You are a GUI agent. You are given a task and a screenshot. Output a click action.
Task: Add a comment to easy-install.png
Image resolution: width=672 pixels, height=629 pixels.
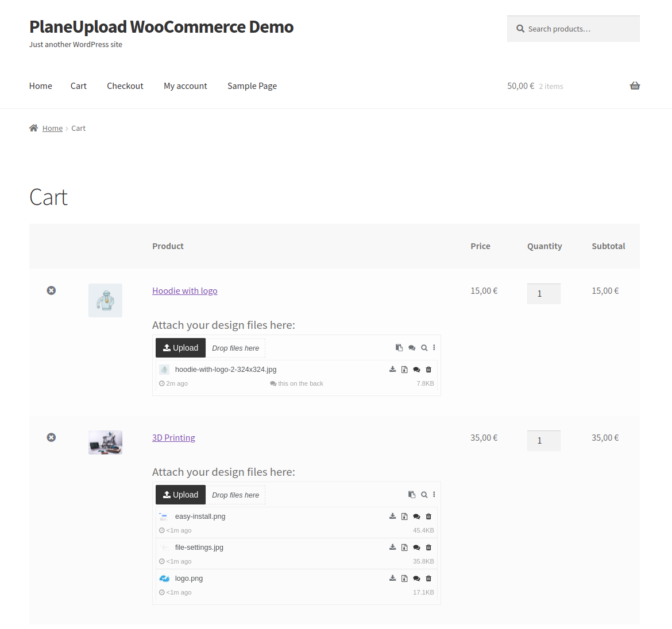pyautogui.click(x=416, y=517)
